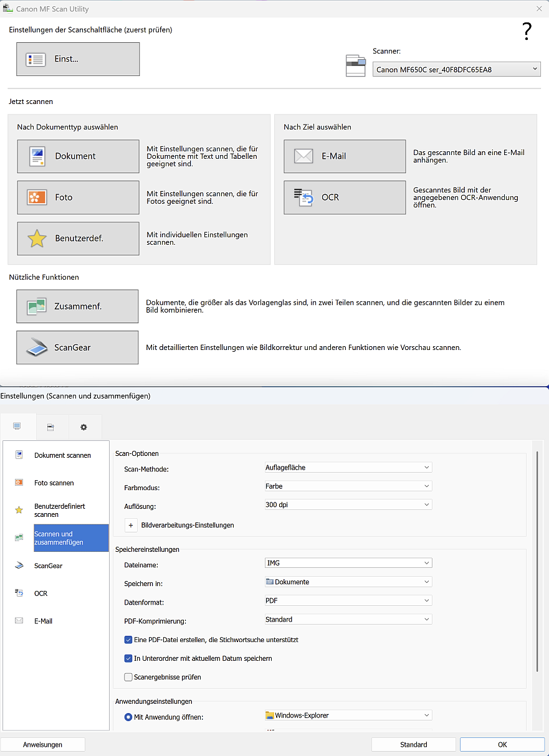Open Speichern in dropdown showing Dokumente
Screen dimensions: 549x756
point(348,582)
